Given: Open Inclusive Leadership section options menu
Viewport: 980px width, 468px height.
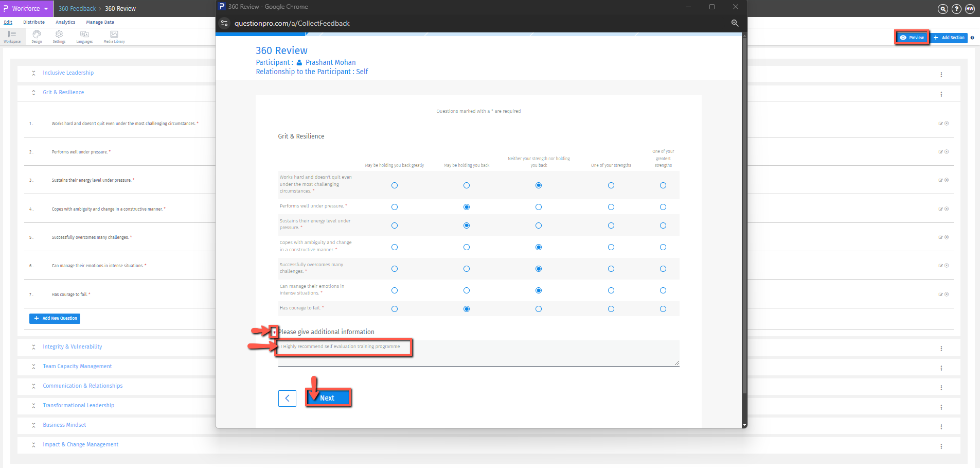Looking at the screenshot, I should coord(941,75).
